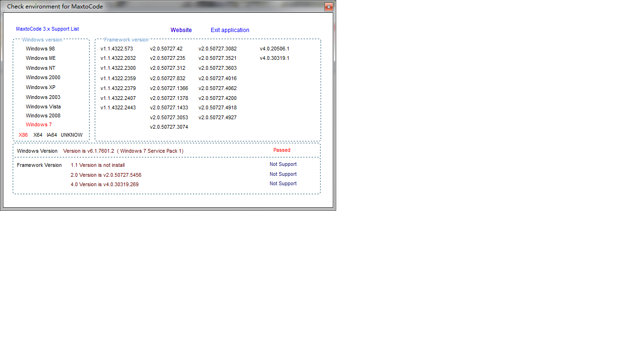Click framework version v1.1.4322.573
The image size is (644, 362).
pos(116,49)
